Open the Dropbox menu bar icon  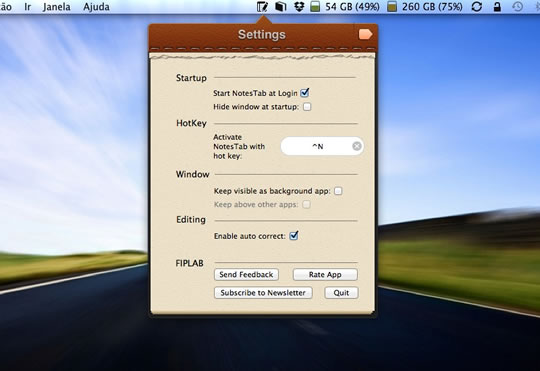(x=299, y=7)
